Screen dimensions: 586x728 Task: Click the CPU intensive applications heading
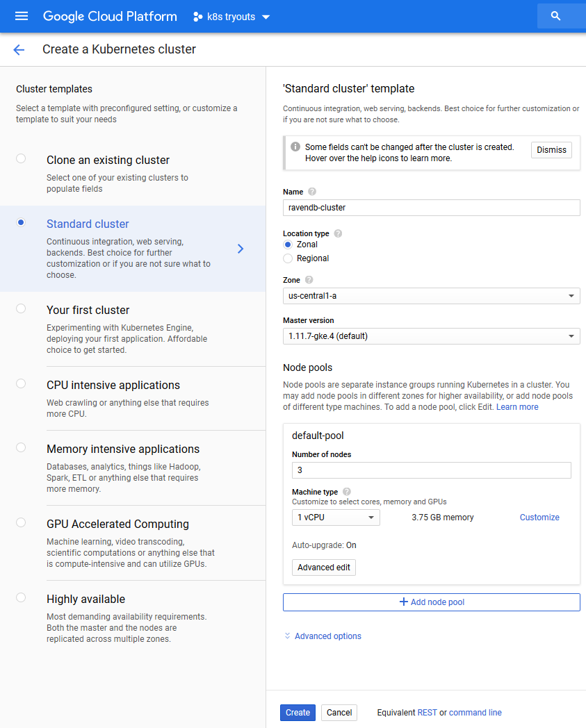pyautogui.click(x=113, y=386)
